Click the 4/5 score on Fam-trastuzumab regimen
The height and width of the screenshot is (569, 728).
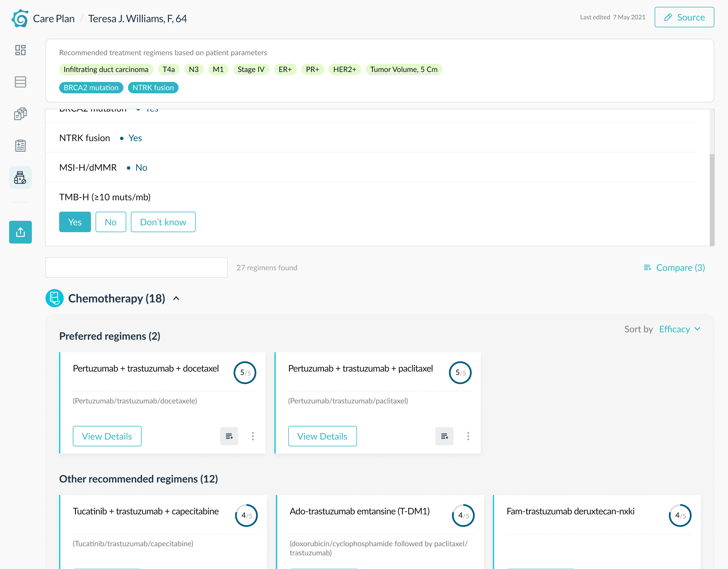(680, 515)
